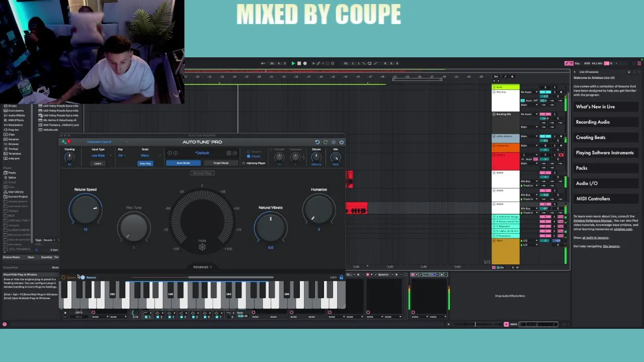
Task: Go to next preset arrow icon
Action: [x=176, y=153]
